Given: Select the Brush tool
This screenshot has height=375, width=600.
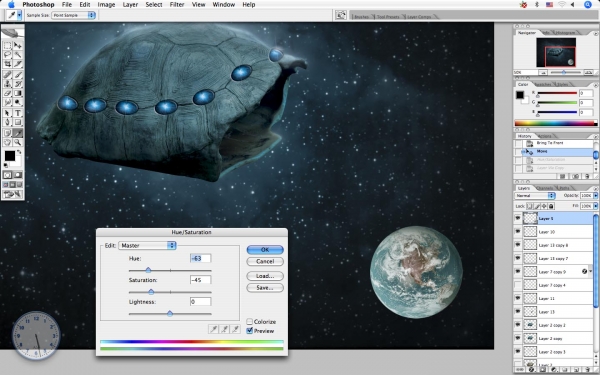Looking at the screenshot, I should [x=18, y=75].
